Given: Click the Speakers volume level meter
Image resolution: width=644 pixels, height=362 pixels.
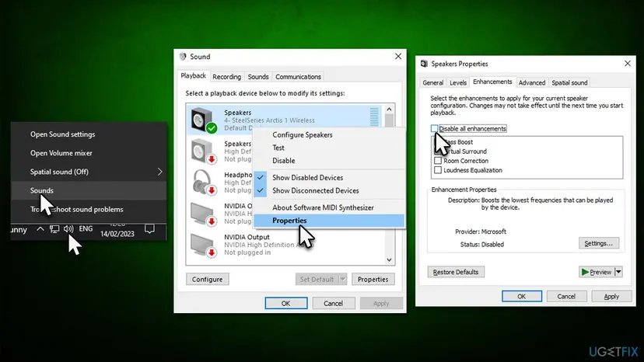Looking at the screenshot, I should pyautogui.click(x=374, y=117).
